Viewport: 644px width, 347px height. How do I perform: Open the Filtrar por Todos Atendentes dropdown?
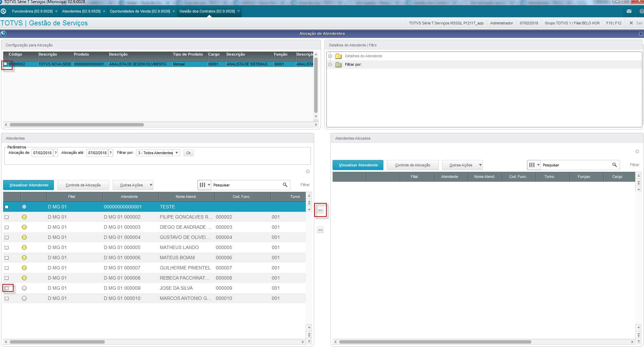[158, 153]
